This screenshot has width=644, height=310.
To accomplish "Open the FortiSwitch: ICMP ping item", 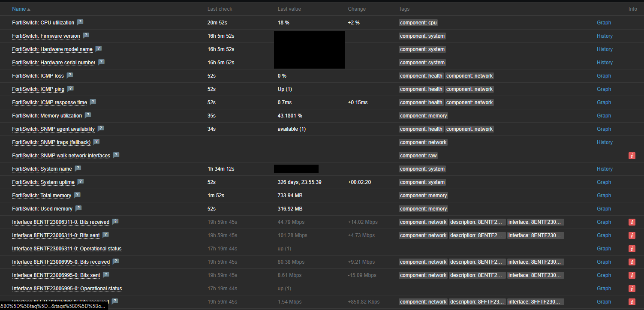I will click(38, 89).
